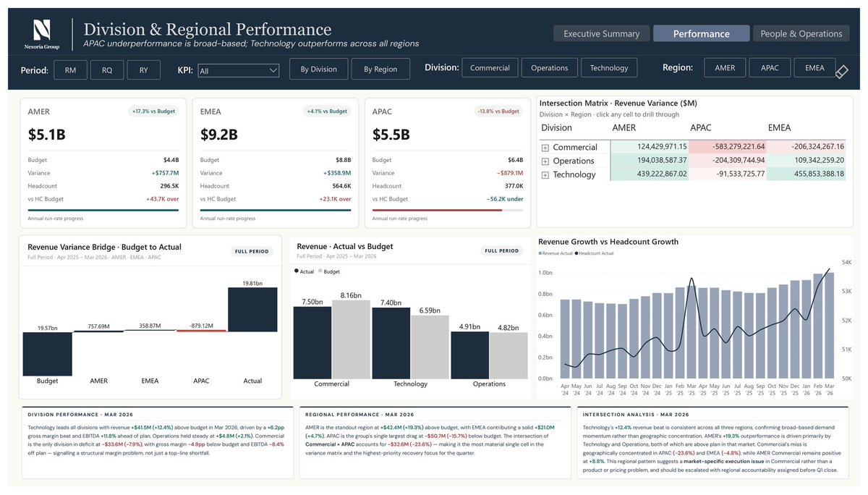Expand the Technology row plus icon in matrix
Screen dimensions: 868x495
click(x=545, y=174)
